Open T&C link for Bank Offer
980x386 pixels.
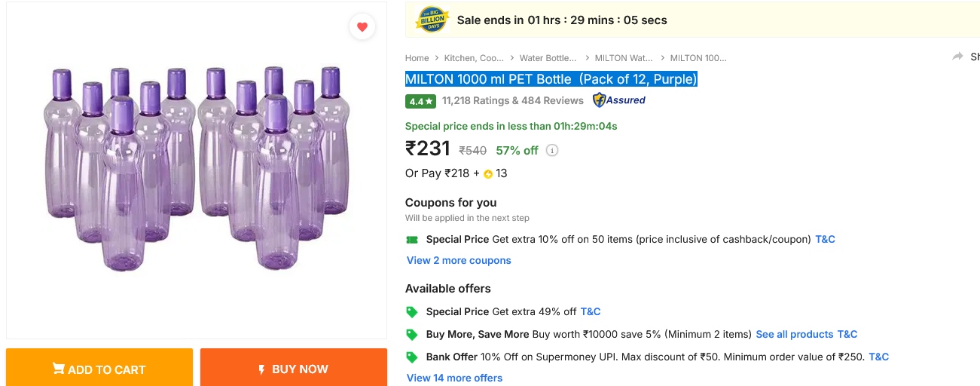[x=878, y=357]
